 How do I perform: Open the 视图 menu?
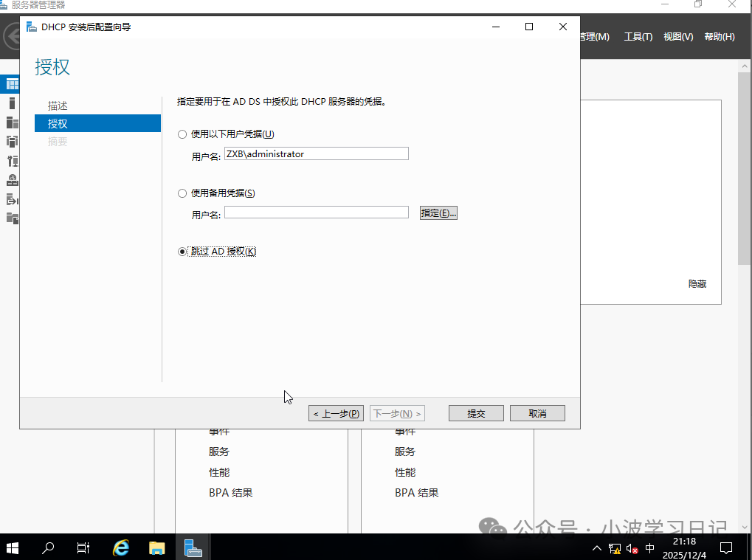677,36
